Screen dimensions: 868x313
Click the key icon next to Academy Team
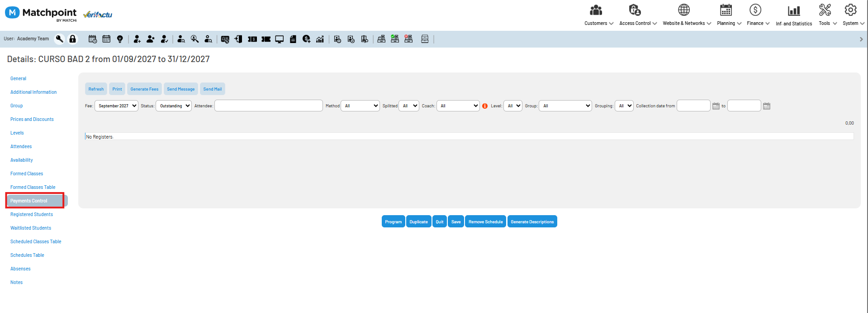(59, 39)
